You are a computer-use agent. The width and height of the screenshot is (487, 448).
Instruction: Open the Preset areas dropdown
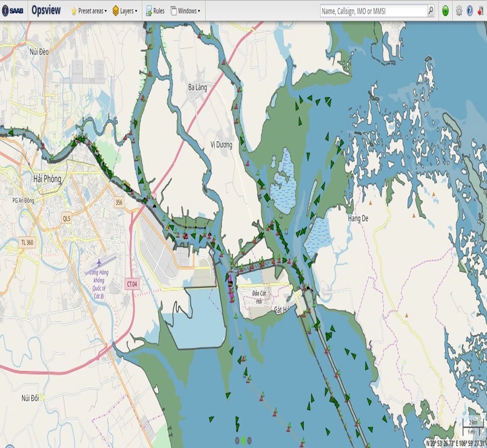(89, 11)
